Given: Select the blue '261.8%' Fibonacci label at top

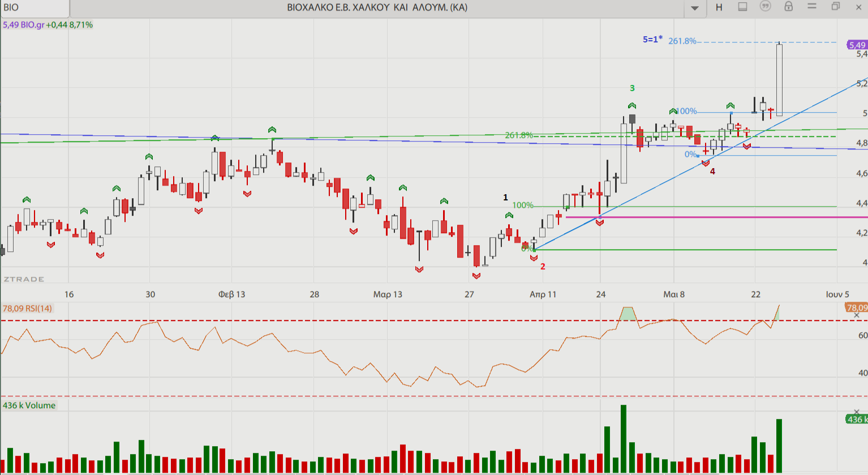Looking at the screenshot, I should click(682, 41).
